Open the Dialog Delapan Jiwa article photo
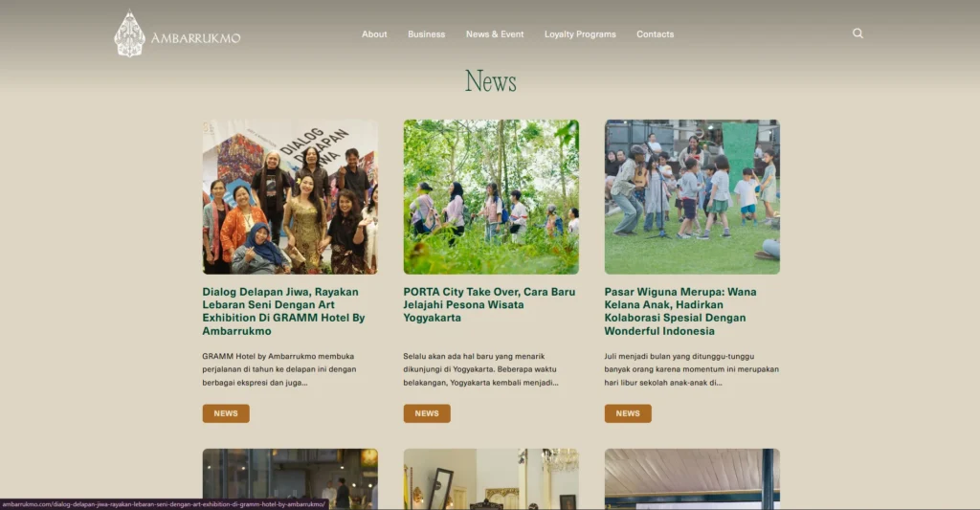The width and height of the screenshot is (980, 510). click(290, 197)
